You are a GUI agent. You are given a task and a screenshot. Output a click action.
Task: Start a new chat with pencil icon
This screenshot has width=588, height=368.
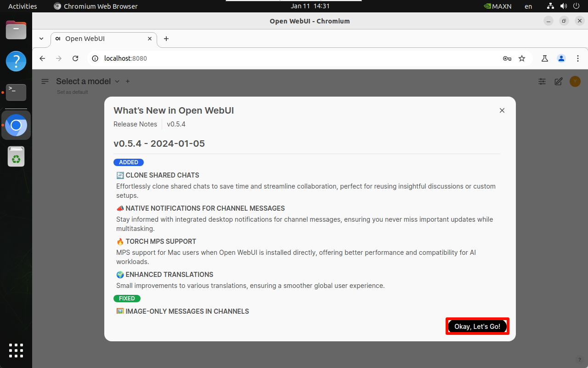click(559, 81)
